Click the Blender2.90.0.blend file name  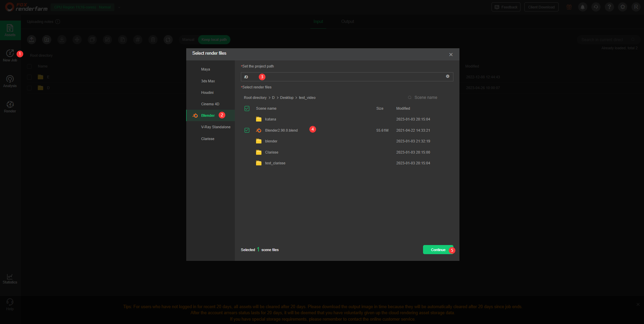281,130
